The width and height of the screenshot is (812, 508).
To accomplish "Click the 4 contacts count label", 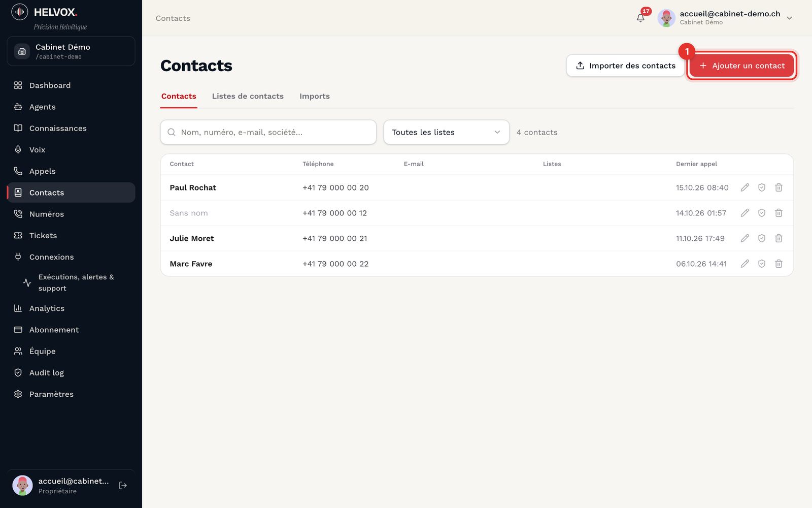I will 537,132.
